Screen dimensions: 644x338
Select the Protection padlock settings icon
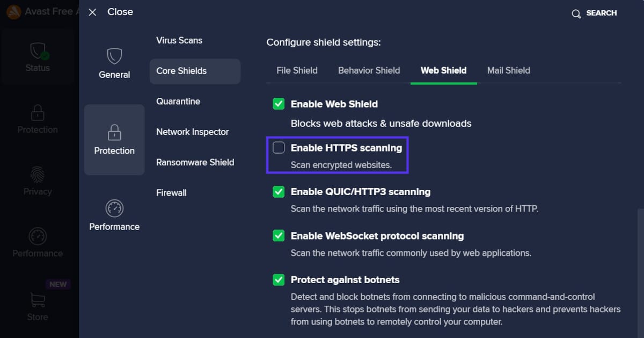(114, 132)
